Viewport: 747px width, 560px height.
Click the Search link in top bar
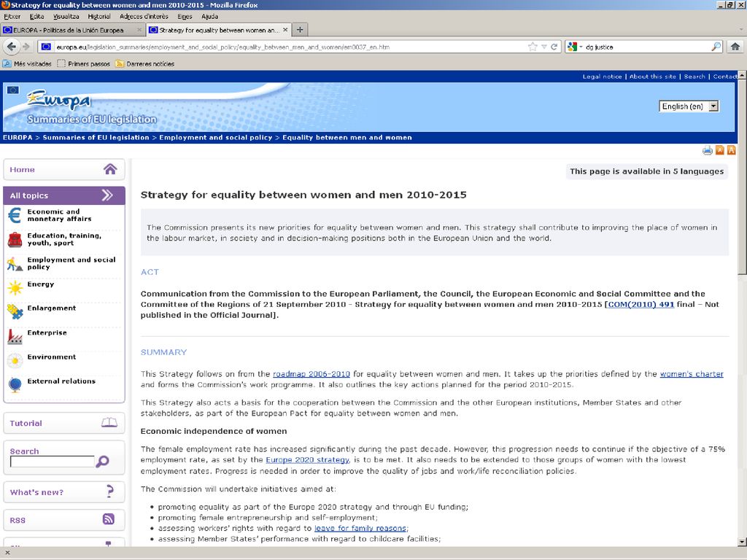[694, 76]
